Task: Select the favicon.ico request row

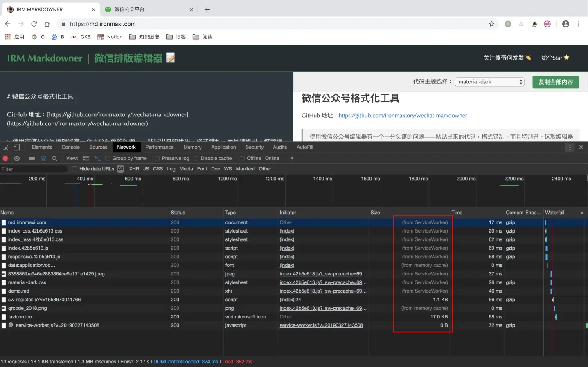Action: point(294,317)
